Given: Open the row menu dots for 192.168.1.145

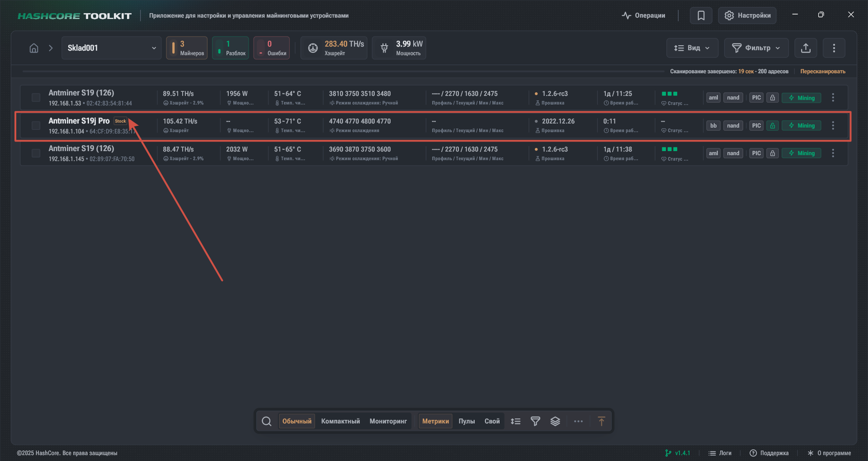Looking at the screenshot, I should coord(833,153).
